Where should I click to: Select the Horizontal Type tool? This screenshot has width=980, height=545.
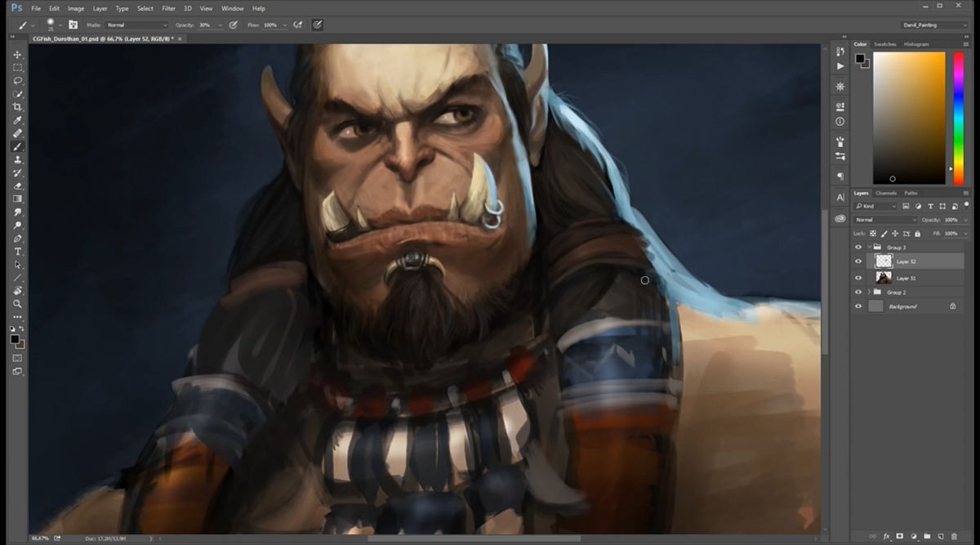click(18, 251)
